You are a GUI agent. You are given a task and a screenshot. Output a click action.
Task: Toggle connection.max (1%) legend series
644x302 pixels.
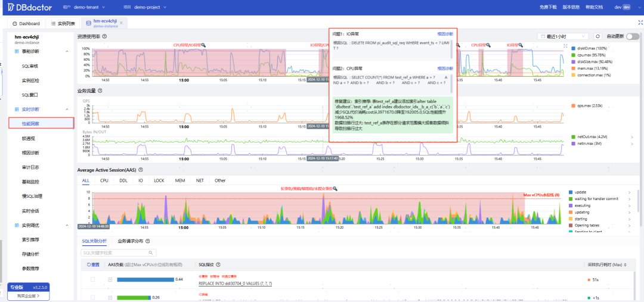591,74
